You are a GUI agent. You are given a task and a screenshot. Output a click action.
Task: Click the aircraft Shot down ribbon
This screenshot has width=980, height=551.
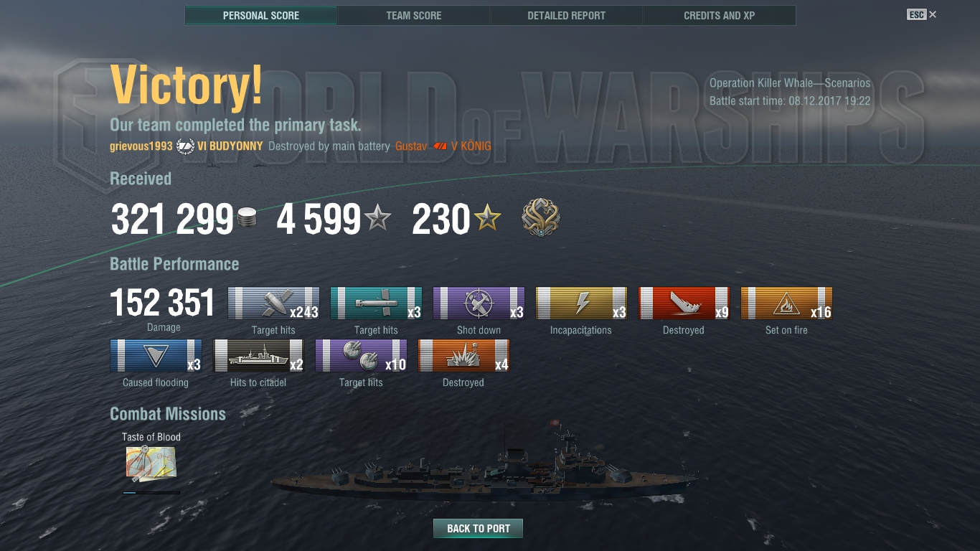pos(479,303)
